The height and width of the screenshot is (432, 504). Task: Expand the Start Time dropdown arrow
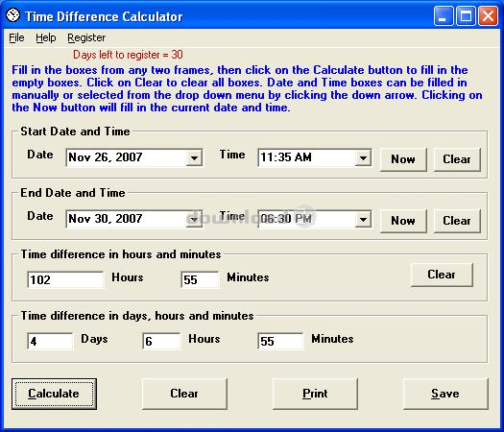click(363, 157)
